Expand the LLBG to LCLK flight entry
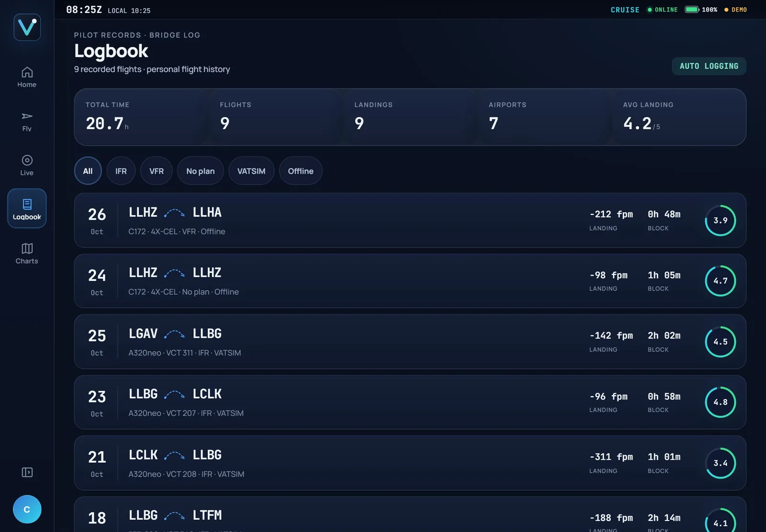 [x=410, y=402]
